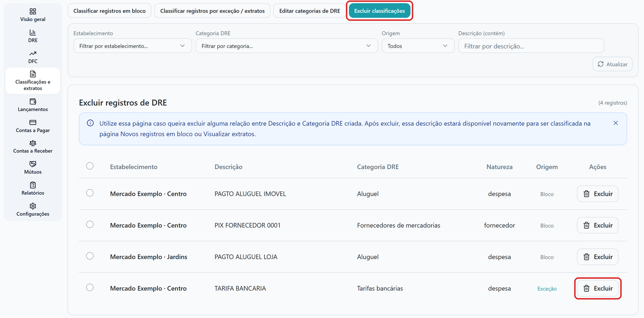
Task: Click the Atualizar button
Action: pos(612,64)
